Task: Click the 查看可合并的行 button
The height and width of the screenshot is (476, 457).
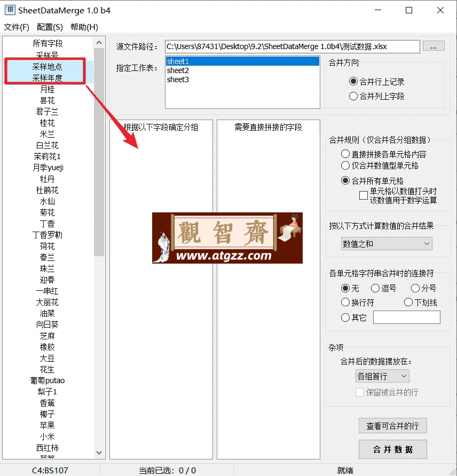Action: coord(392,426)
